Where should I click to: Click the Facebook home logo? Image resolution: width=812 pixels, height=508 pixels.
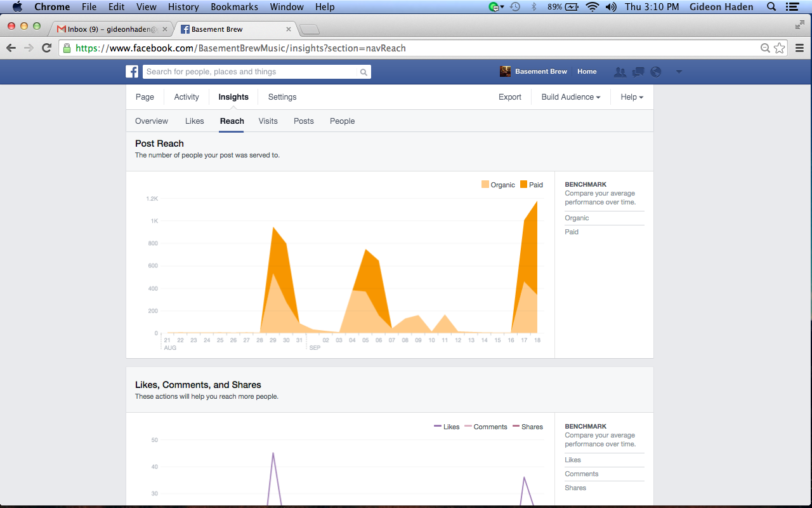pyautogui.click(x=131, y=71)
